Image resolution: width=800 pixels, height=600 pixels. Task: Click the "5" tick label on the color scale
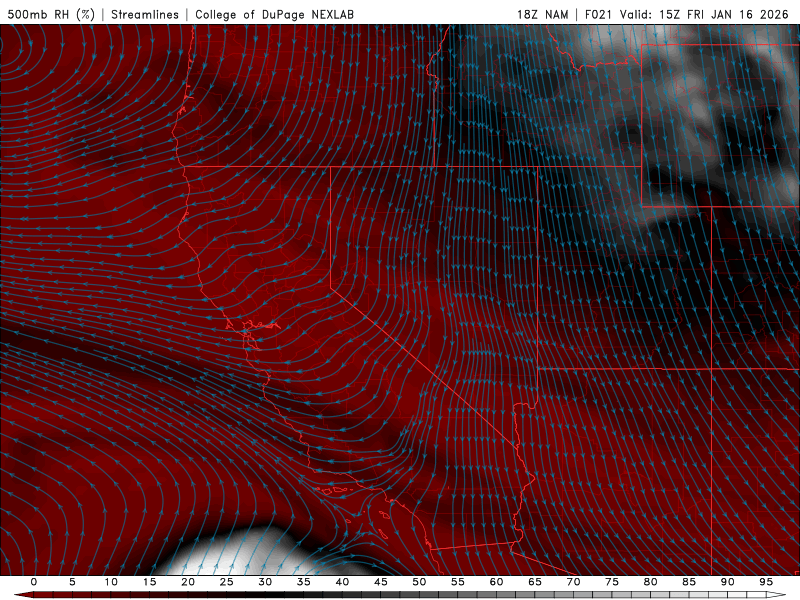coord(72,582)
